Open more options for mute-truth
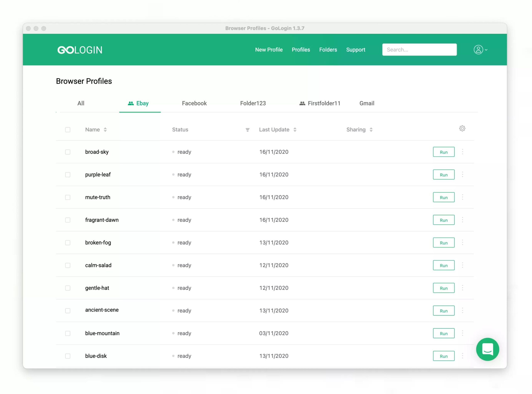 (x=462, y=197)
